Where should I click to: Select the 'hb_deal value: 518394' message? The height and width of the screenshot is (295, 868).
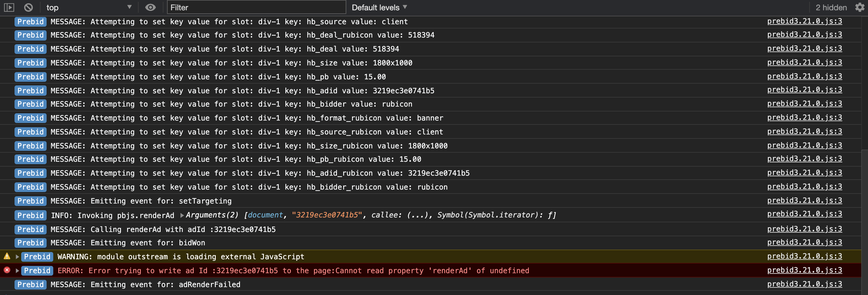(x=225, y=49)
